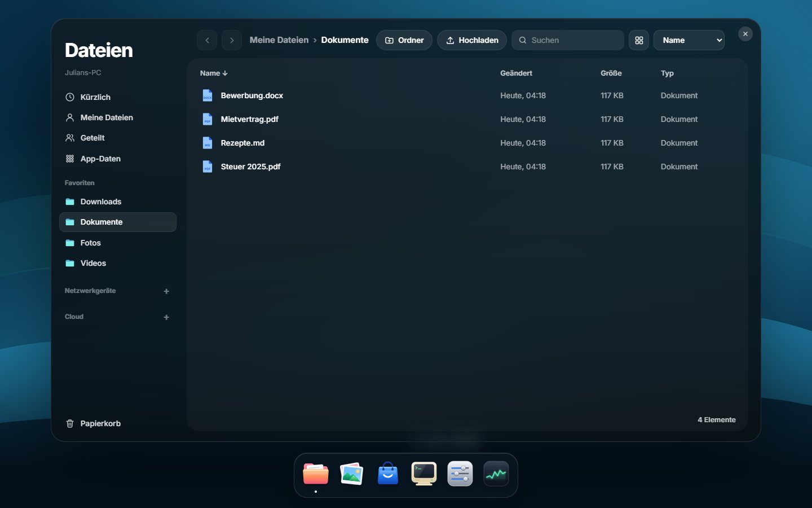Viewport: 812px width, 508px height.
Task: Select the Mietvertrag.pdf file icon
Action: click(208, 119)
